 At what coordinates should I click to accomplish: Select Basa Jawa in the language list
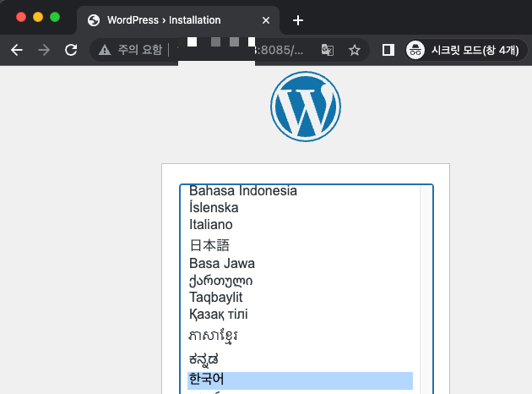(x=301, y=263)
